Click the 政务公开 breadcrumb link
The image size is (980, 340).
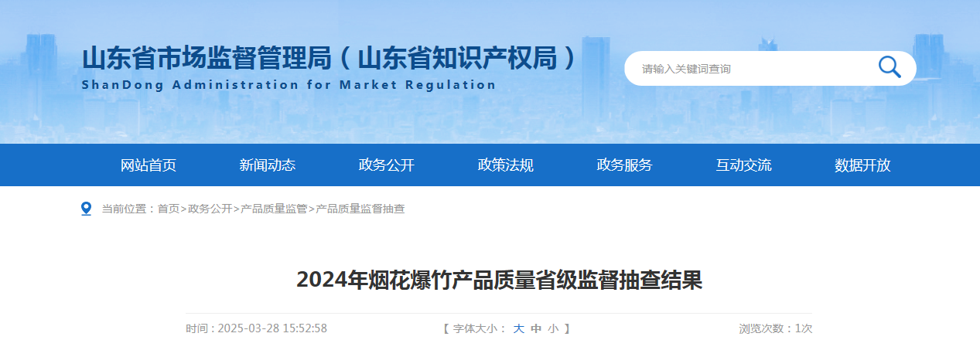pos(210,209)
